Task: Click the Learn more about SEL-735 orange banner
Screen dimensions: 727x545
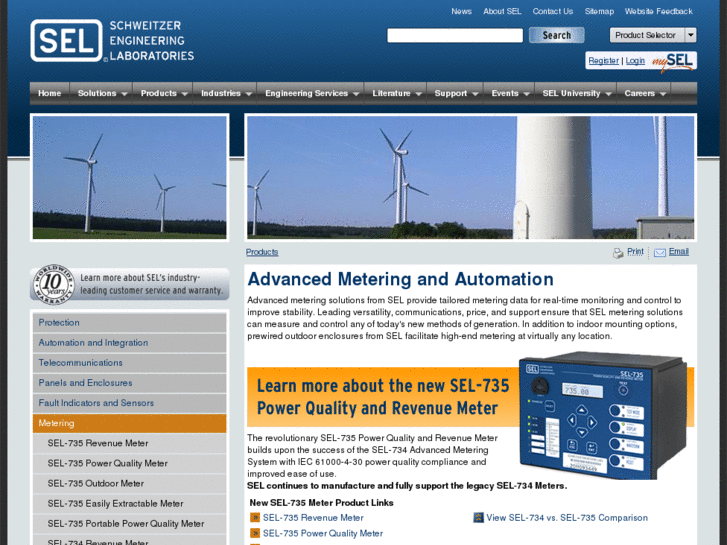Action: point(383,397)
